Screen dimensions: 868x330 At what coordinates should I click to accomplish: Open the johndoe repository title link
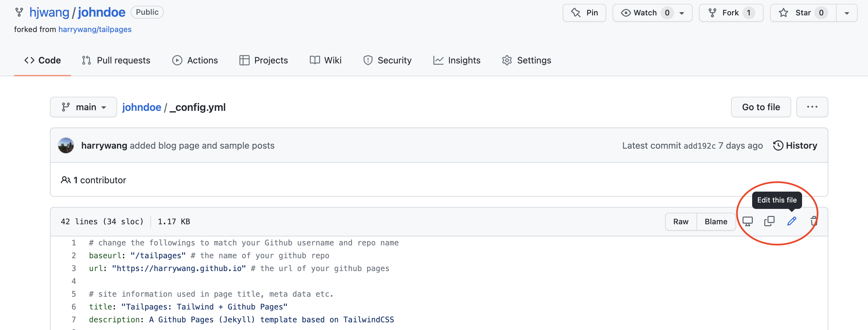point(102,12)
